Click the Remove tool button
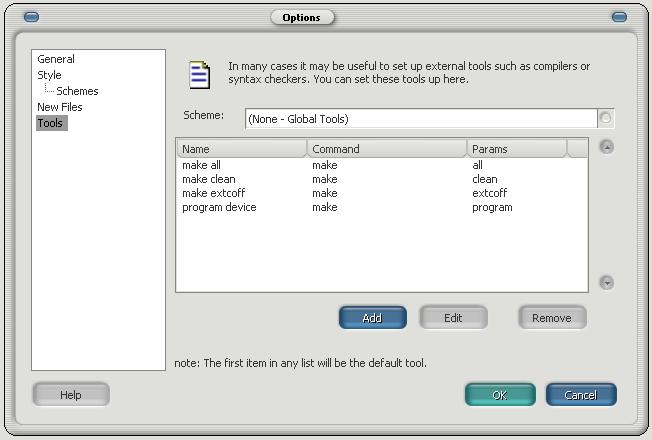The height and width of the screenshot is (440, 652). click(x=552, y=318)
